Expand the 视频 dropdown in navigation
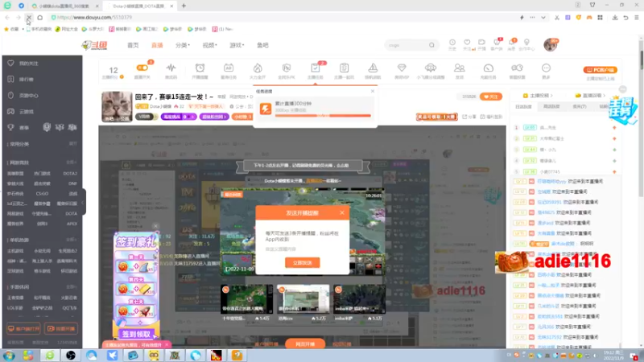644x362 pixels. [x=210, y=45]
